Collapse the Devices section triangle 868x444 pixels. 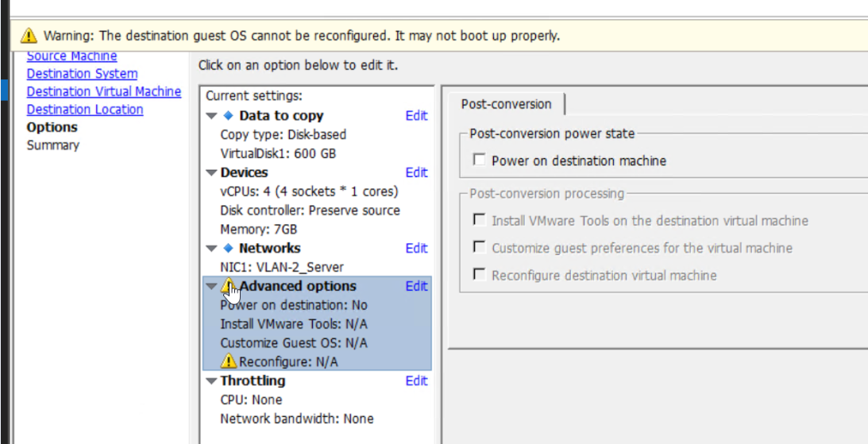211,172
